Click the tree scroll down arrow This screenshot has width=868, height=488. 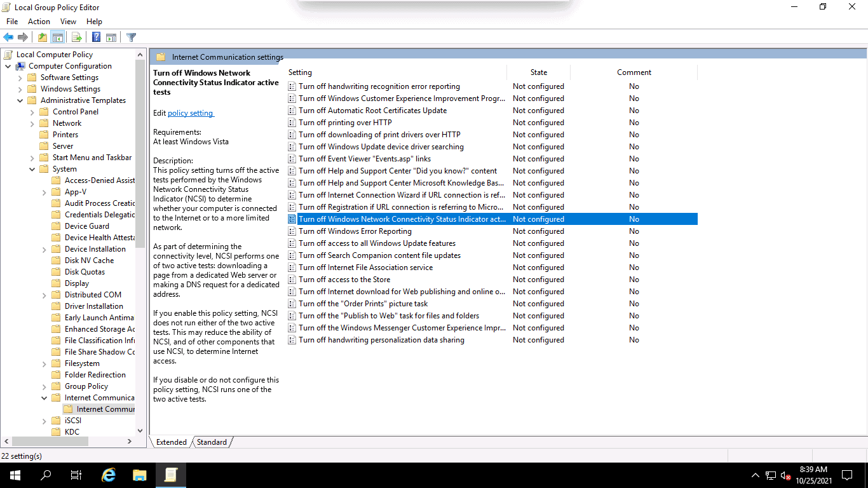(140, 431)
